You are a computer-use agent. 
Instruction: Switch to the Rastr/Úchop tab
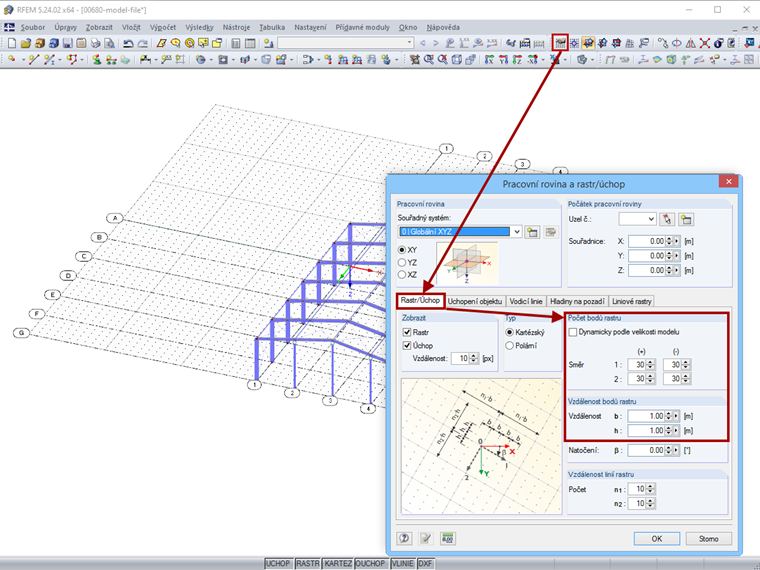pos(420,301)
